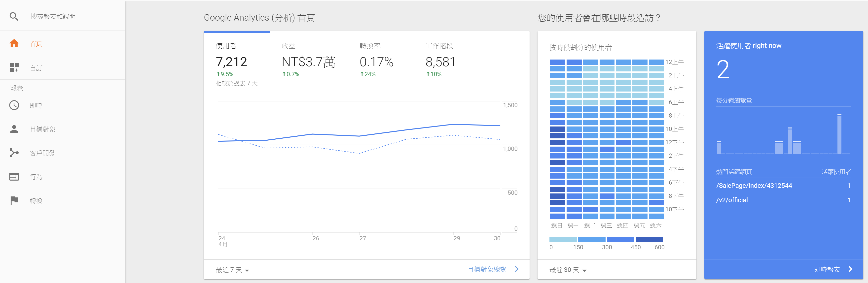Click the 客戶開發 branching arrows icon
Screen dimensions: 868x283
pos(14,153)
